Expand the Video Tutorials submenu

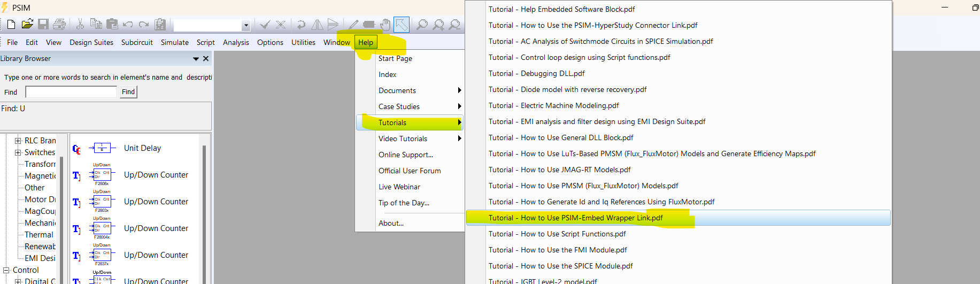pyautogui.click(x=410, y=139)
